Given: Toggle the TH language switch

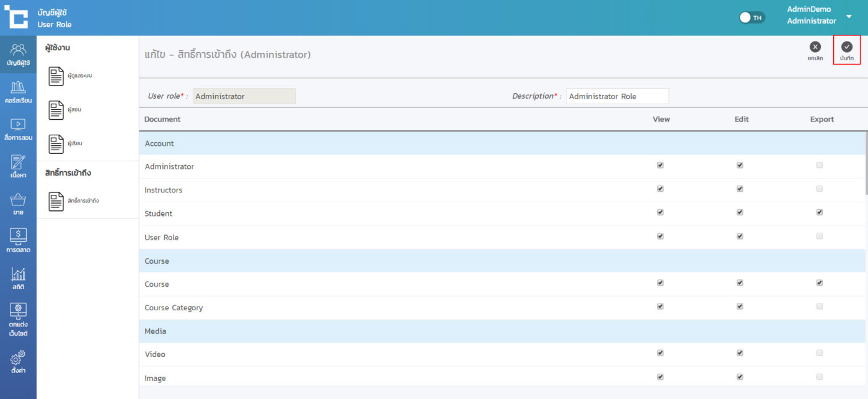Looking at the screenshot, I should coord(752,17).
